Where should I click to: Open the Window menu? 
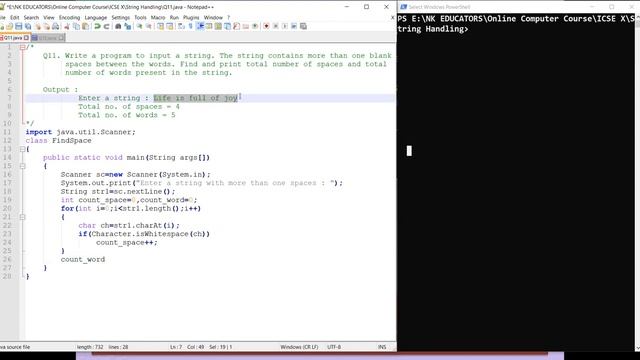click(x=213, y=18)
